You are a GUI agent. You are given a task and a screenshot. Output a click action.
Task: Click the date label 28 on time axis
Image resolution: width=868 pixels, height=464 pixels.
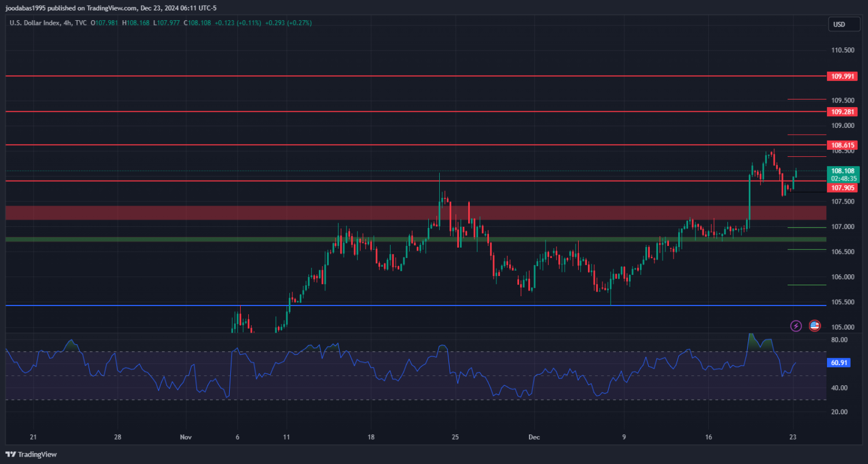pyautogui.click(x=117, y=437)
